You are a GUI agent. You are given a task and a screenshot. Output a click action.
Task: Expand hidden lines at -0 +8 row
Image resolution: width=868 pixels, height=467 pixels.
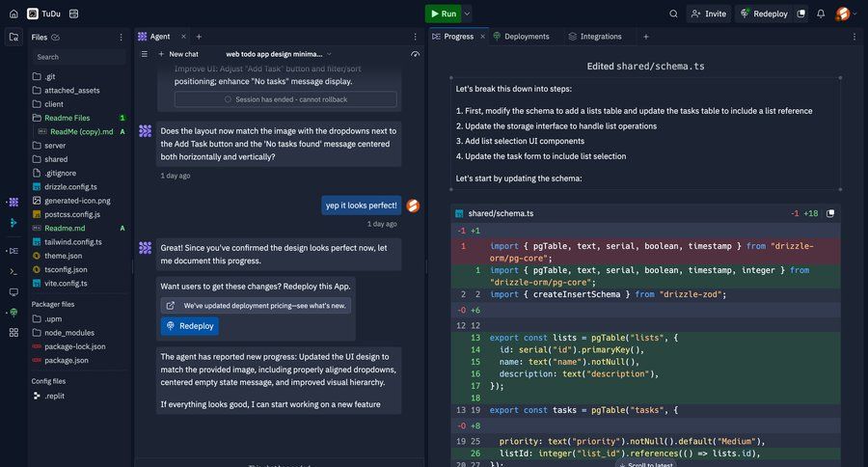[645, 426]
